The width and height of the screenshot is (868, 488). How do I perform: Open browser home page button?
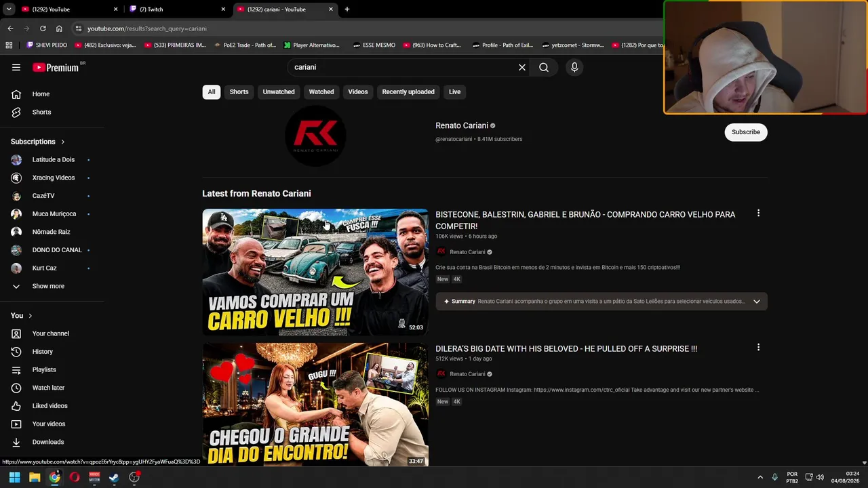[x=59, y=28]
